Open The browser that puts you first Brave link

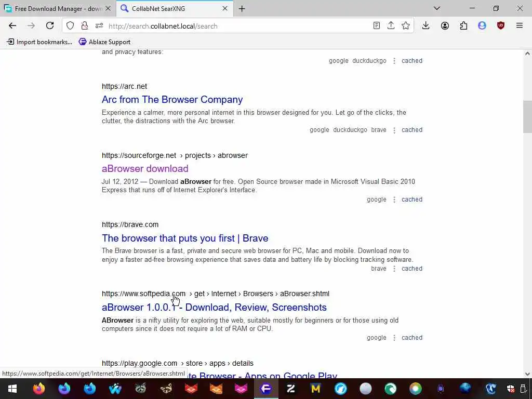point(185,238)
